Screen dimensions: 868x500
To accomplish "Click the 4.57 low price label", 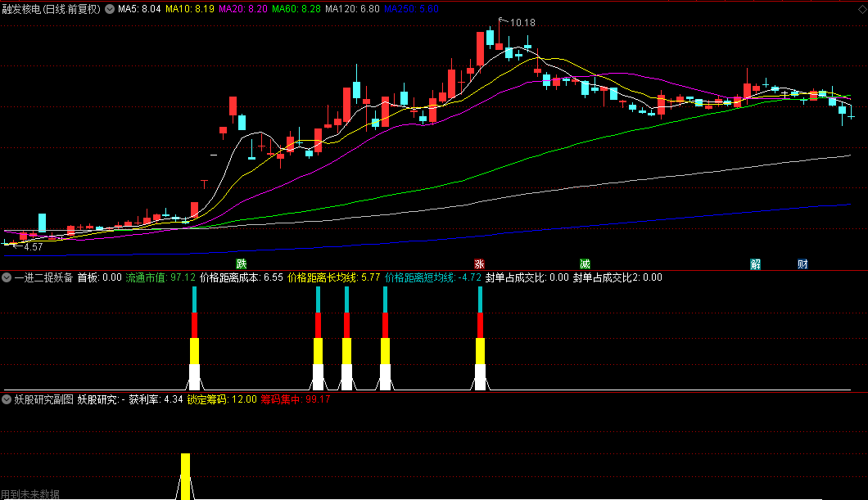I will pyautogui.click(x=34, y=247).
